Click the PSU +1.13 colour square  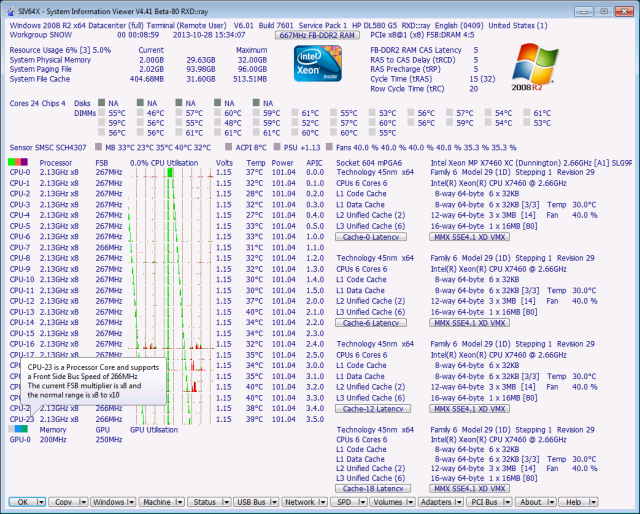point(277,147)
